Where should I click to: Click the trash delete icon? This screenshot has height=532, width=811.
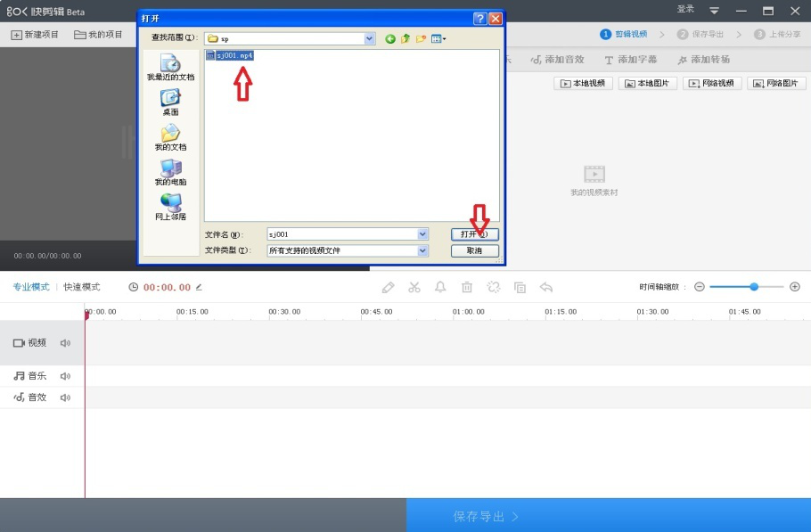[466, 288]
